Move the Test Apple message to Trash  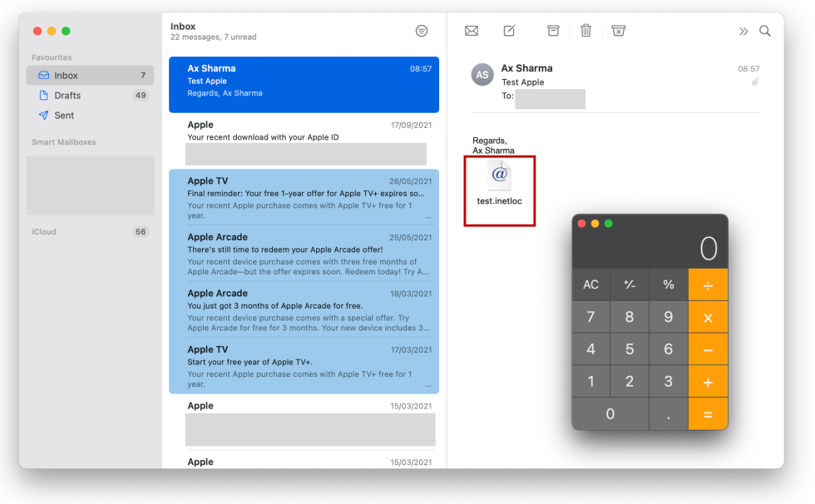[x=585, y=31]
